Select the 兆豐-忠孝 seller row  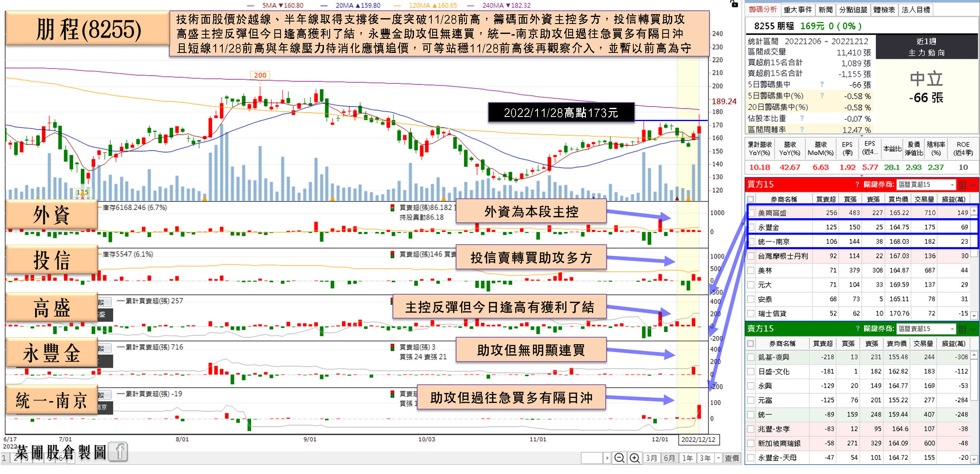(858, 429)
